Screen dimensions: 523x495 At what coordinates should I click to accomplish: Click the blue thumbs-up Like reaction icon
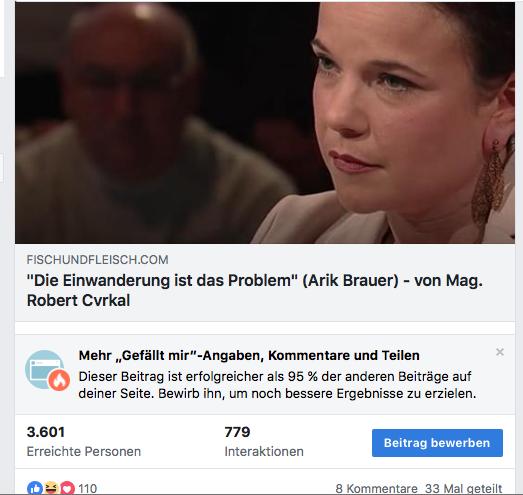35,488
